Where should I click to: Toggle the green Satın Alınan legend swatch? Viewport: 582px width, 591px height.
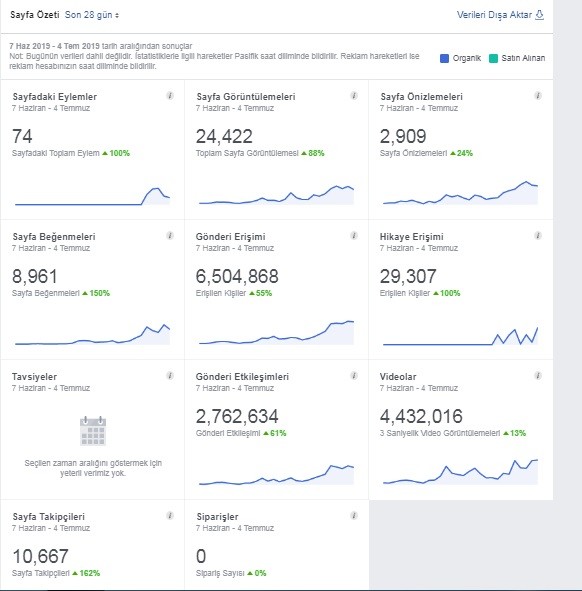coord(493,58)
